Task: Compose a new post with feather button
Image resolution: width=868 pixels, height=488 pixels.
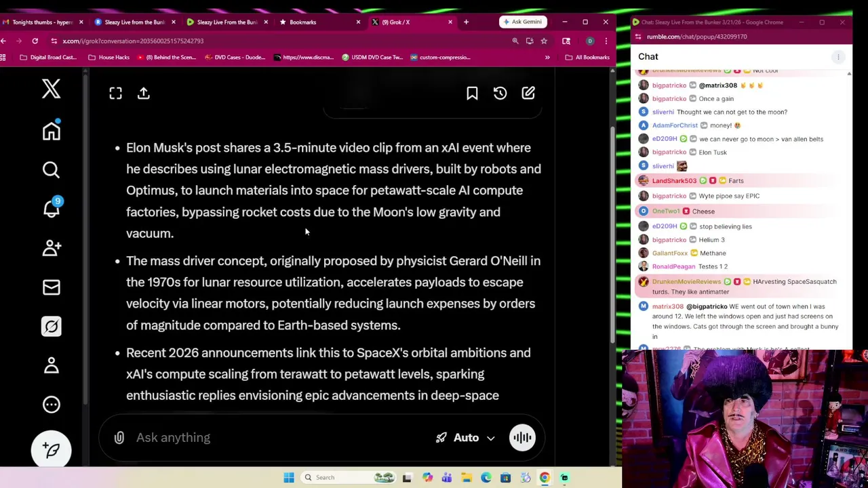Action: point(52,449)
